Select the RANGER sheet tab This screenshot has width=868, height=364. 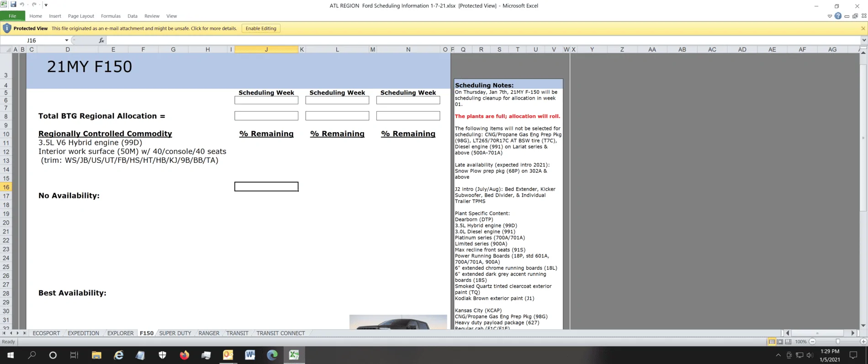point(209,333)
